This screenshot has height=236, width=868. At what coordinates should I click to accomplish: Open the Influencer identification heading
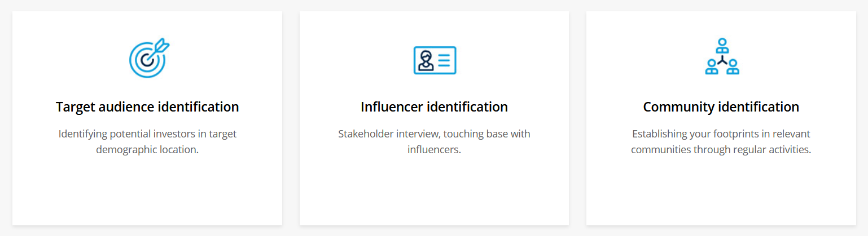[x=434, y=106]
